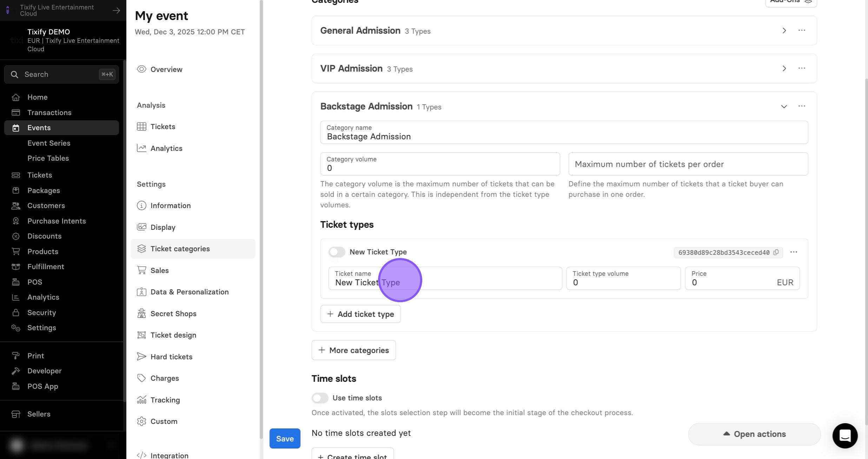Viewport: 868px width, 459px height.
Task: Click the blue Save button
Action: (x=285, y=438)
